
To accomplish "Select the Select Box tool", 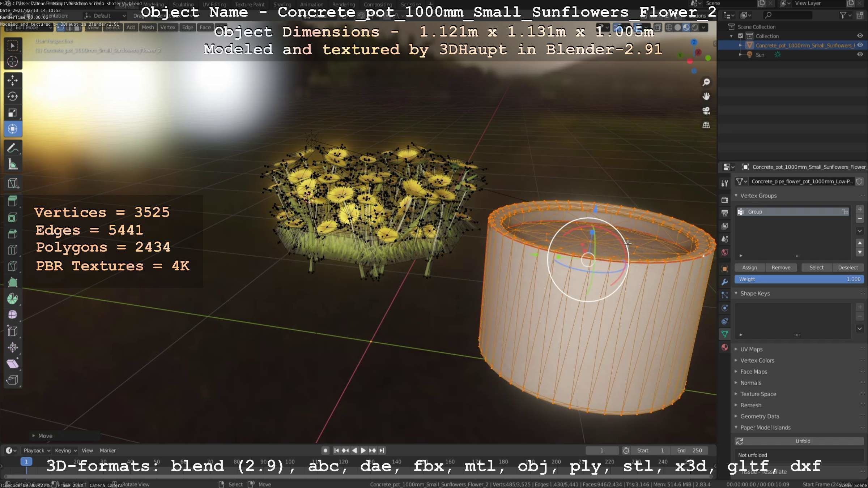I will click(13, 45).
